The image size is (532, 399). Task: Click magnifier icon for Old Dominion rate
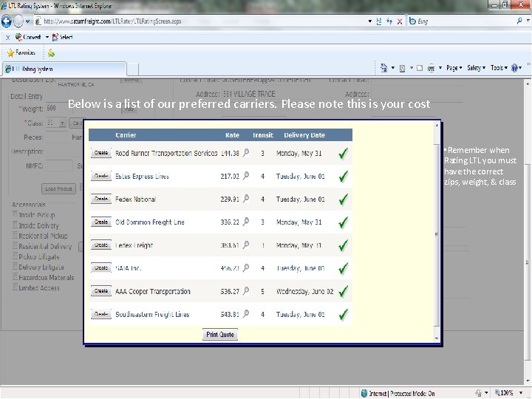246,222
